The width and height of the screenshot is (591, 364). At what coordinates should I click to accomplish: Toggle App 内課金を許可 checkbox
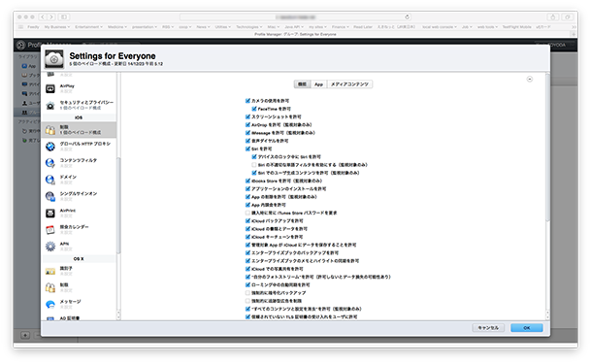[247, 205]
